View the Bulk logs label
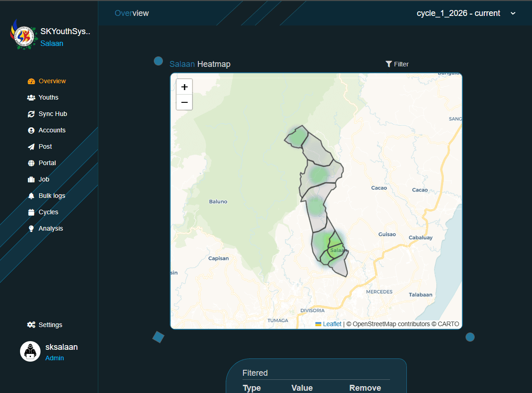The image size is (532, 393). pyautogui.click(x=52, y=196)
